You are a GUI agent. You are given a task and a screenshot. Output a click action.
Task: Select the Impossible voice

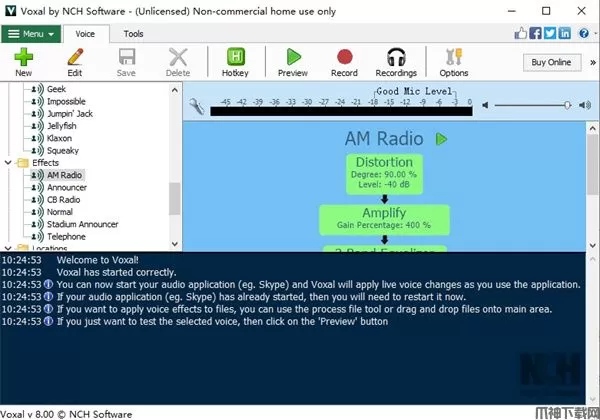(x=66, y=101)
